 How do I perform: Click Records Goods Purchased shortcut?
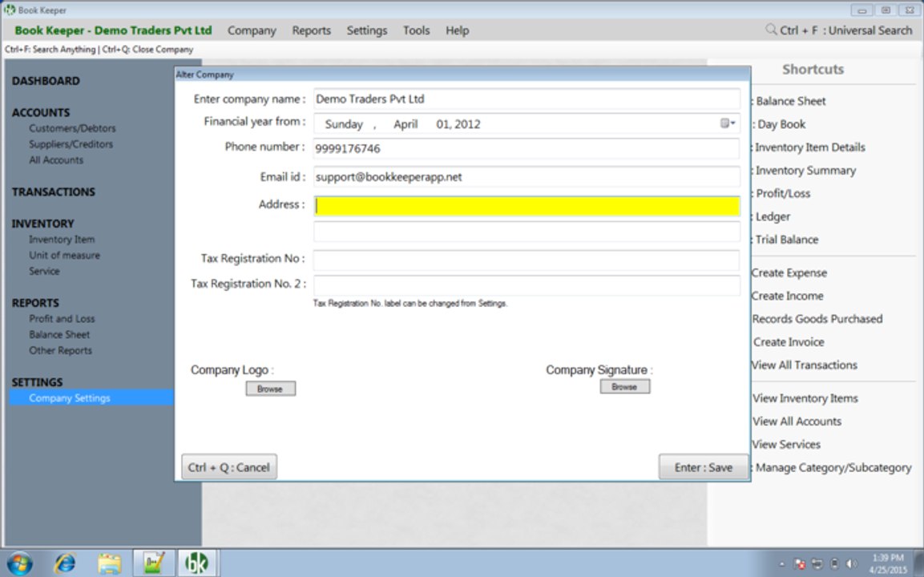click(x=817, y=319)
